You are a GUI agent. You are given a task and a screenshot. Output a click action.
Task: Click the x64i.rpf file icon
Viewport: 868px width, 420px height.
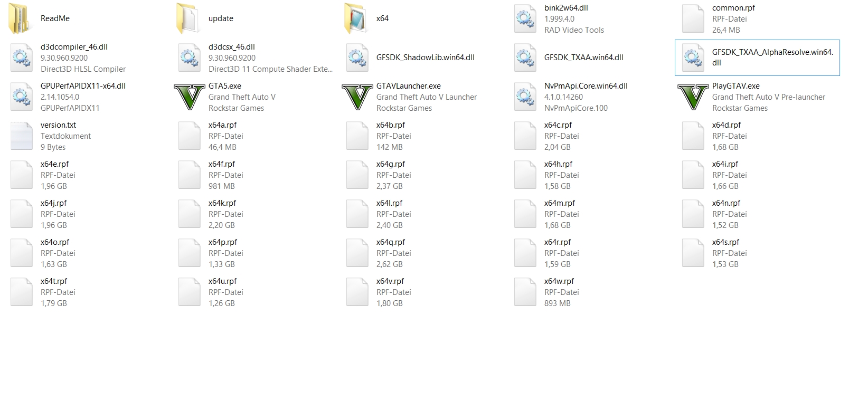[x=693, y=175]
